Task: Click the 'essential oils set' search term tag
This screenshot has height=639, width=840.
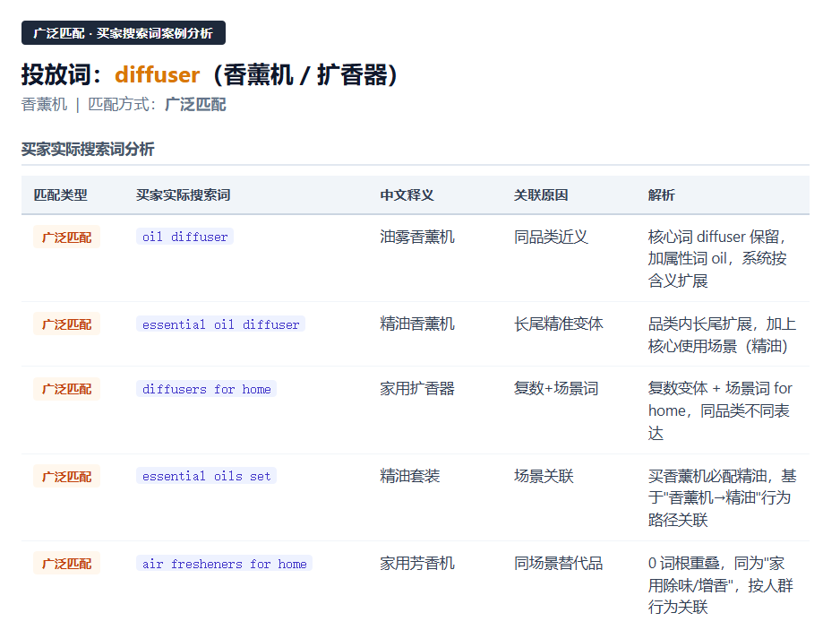Action: tap(206, 476)
